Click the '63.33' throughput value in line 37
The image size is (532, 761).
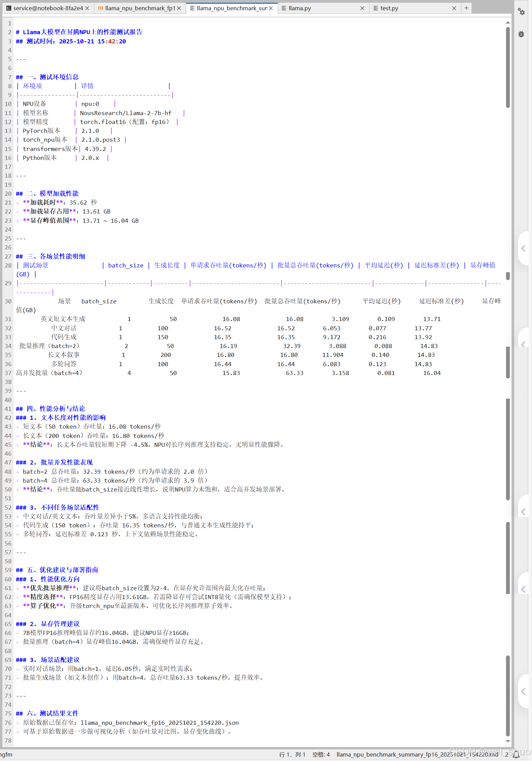click(x=295, y=373)
